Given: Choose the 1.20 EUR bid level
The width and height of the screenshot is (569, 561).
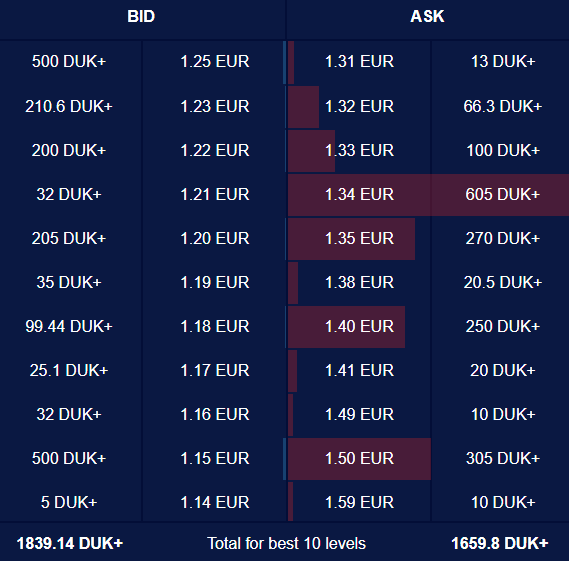Looking at the screenshot, I should click(x=215, y=238).
